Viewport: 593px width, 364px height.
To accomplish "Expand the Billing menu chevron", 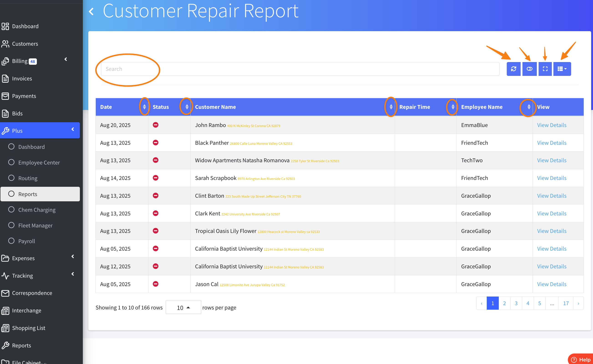I will (66, 59).
